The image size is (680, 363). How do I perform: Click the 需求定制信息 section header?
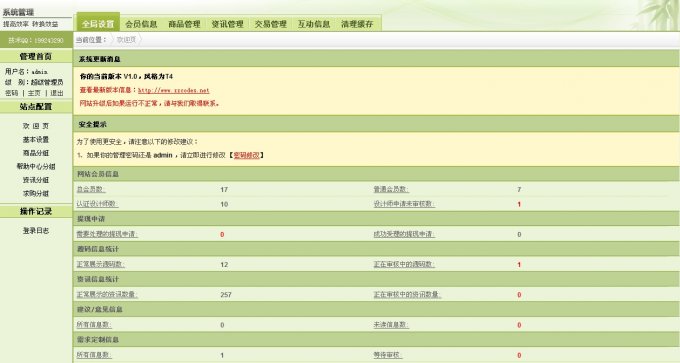pyautogui.click(x=376, y=339)
